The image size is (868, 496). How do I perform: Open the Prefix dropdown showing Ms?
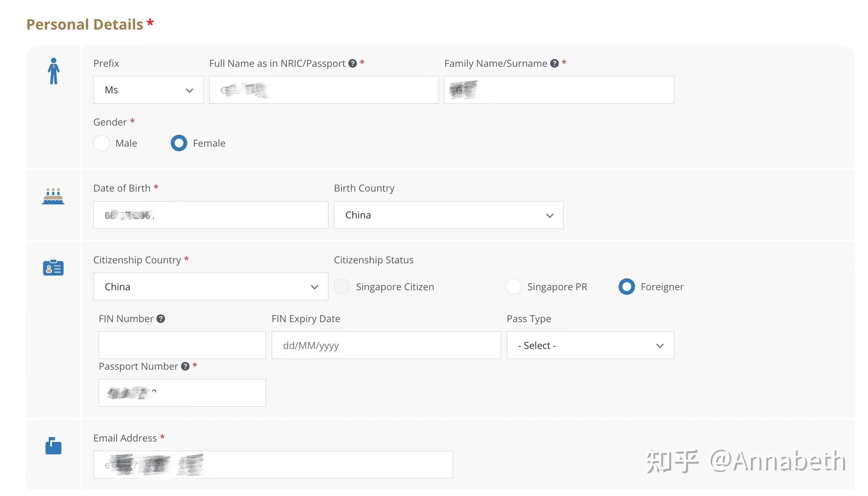[148, 90]
